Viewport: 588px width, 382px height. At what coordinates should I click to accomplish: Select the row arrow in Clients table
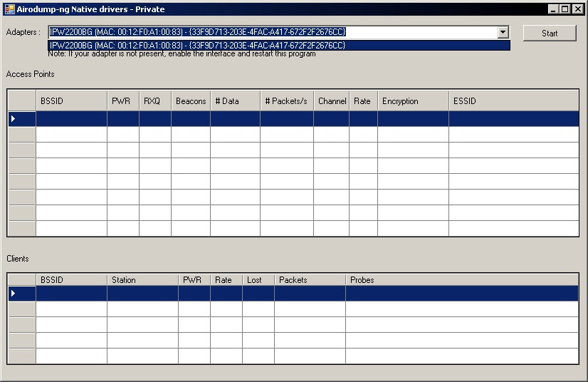13,294
